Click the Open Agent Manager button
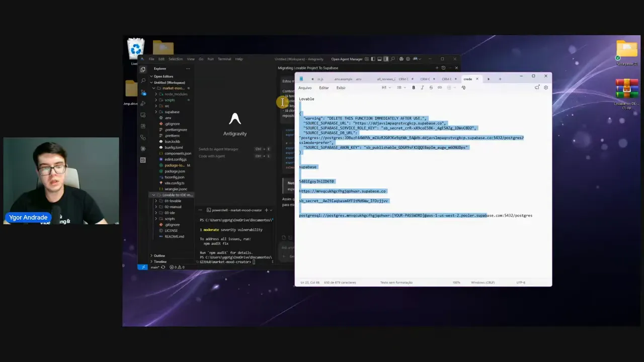The width and height of the screenshot is (644, 362). [347, 59]
